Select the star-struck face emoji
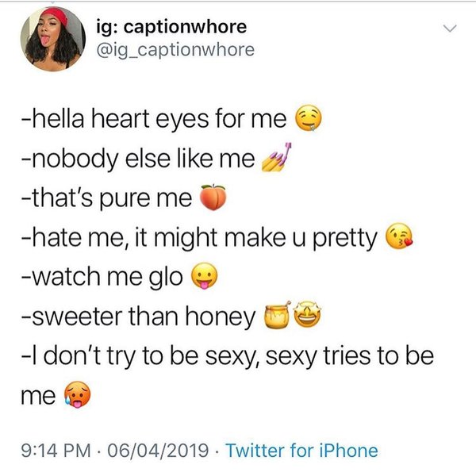Viewport: 476px width, 476px height. [303, 317]
